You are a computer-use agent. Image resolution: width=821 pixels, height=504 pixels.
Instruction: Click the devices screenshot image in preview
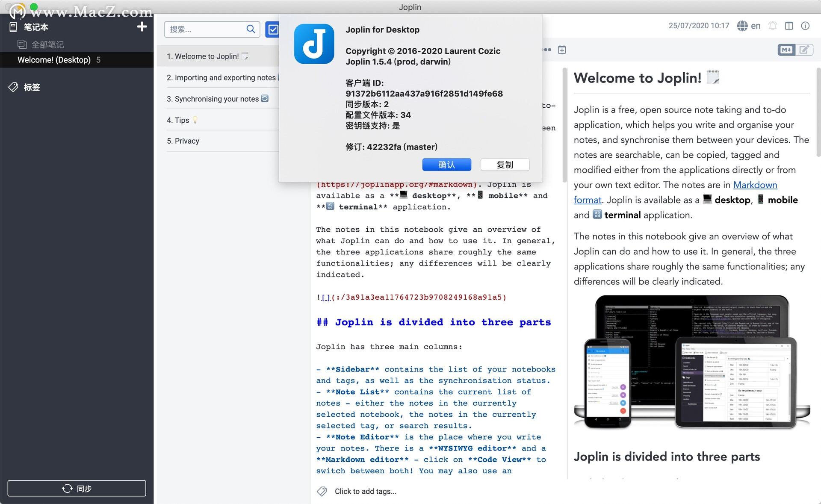click(x=692, y=363)
